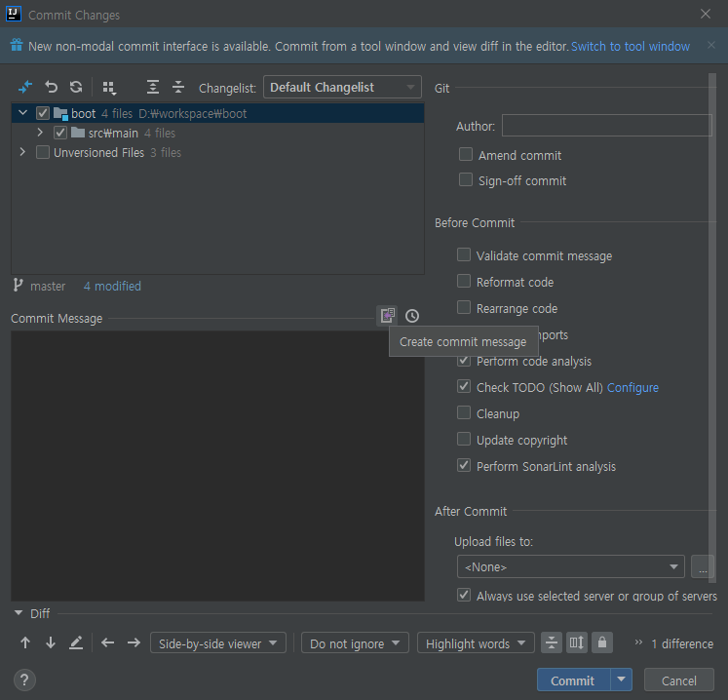The image size is (728, 700).
Task: Click the Expand All icon
Action: point(153,87)
